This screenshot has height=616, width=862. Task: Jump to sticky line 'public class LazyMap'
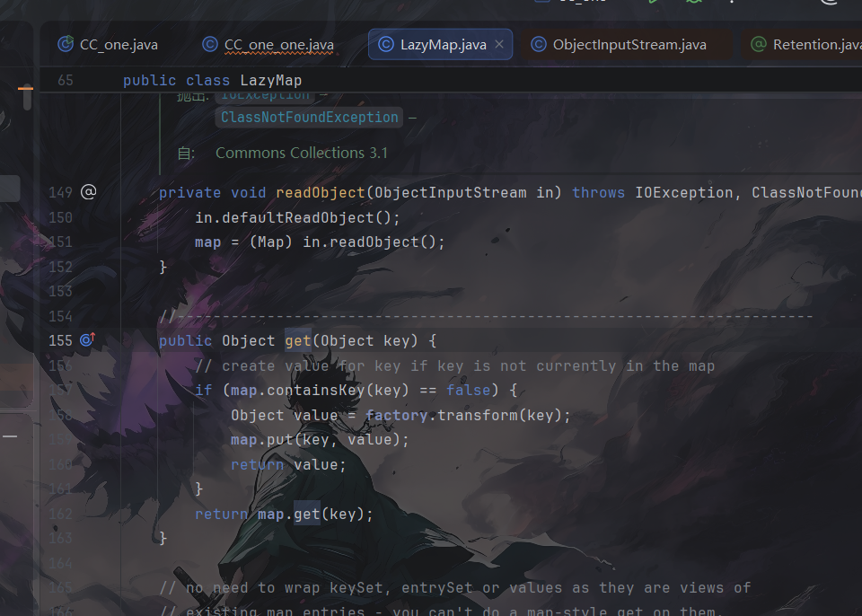tap(212, 80)
